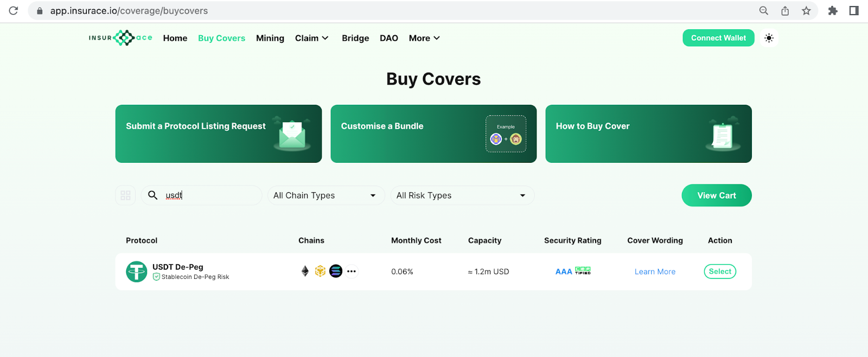
Task: Open the DAO page
Action: 389,38
